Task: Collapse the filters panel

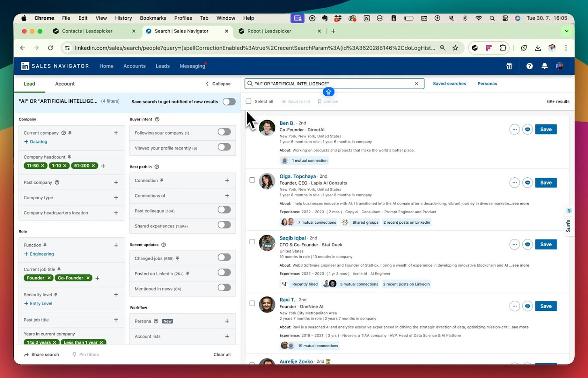Action: 218,84
